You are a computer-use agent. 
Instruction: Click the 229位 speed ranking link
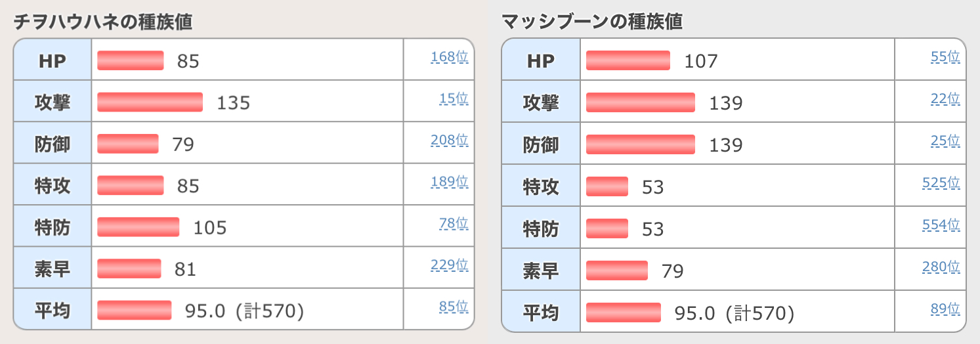[450, 265]
